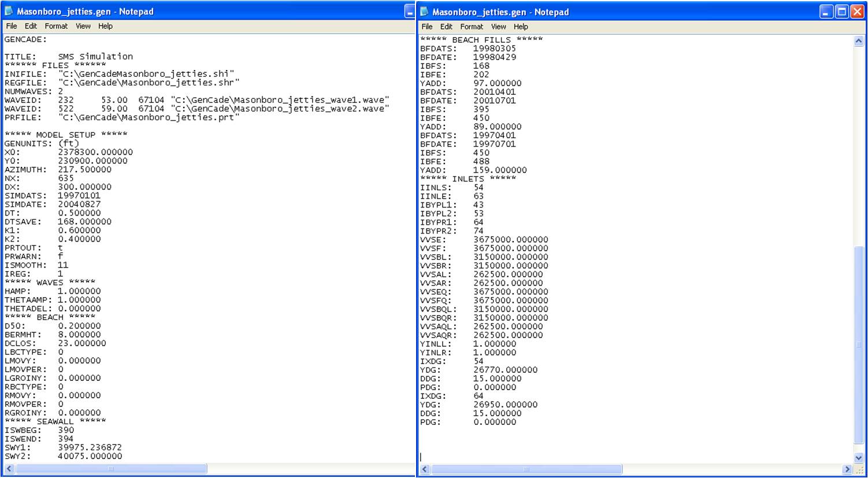Click the SEAWALL section header
868x478 pixels.
[x=55, y=421]
